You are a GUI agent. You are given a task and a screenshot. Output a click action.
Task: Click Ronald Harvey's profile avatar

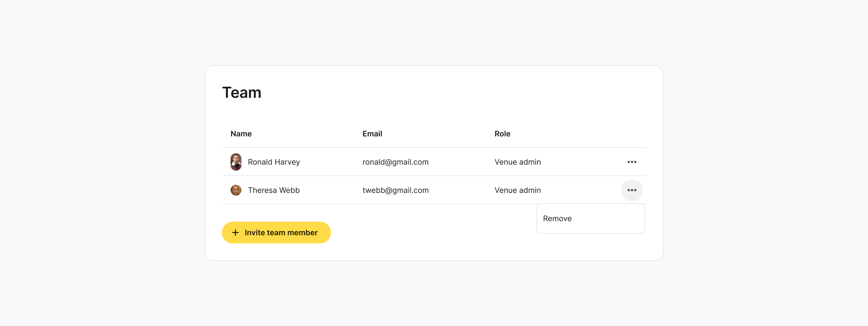(236, 162)
